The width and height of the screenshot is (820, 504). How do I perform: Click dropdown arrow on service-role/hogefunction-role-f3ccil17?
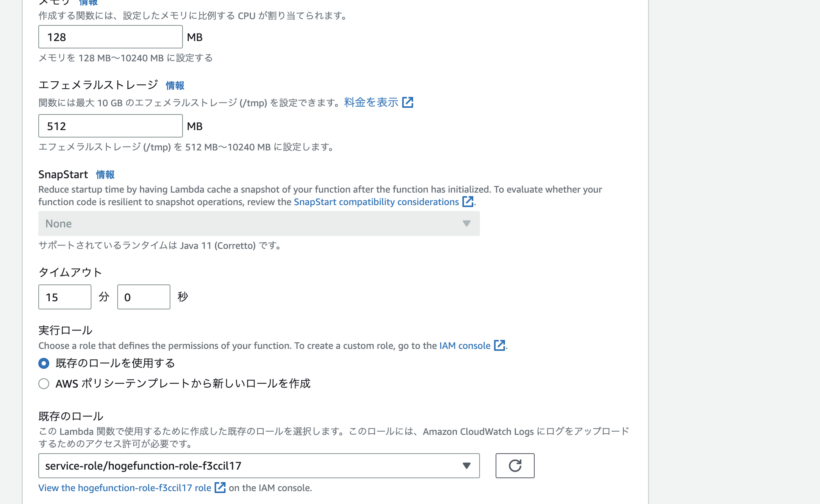click(x=466, y=466)
